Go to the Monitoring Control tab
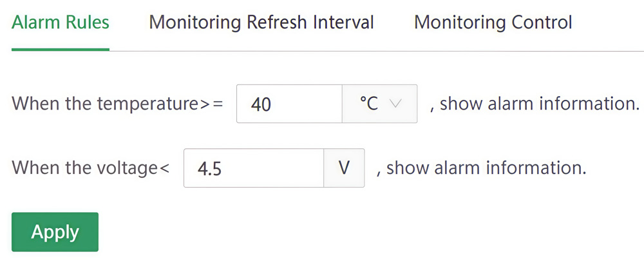Screen dimensions: 644x263 point(493,23)
